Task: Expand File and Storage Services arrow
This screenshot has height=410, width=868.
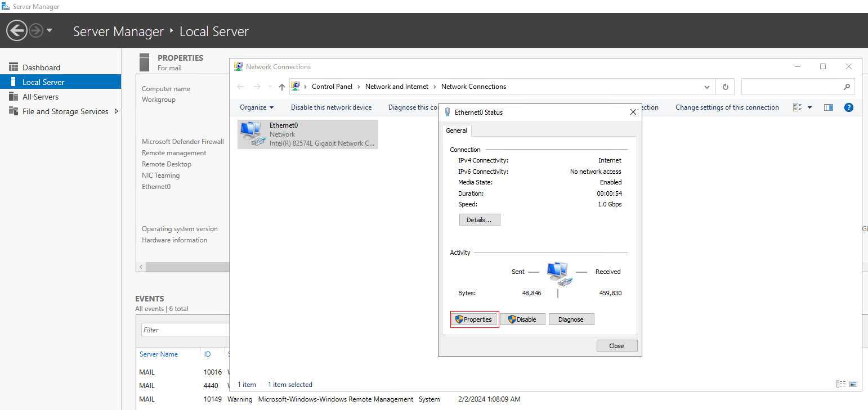Action: [x=117, y=111]
